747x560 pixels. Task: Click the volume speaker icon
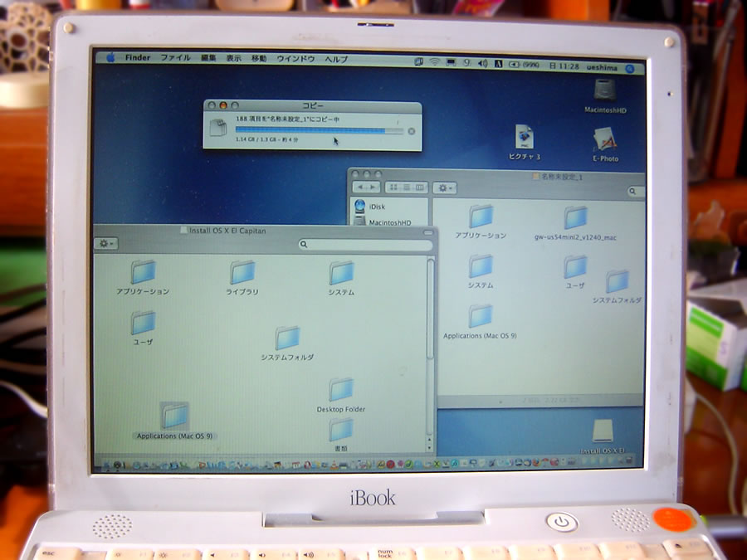pyautogui.click(x=482, y=63)
